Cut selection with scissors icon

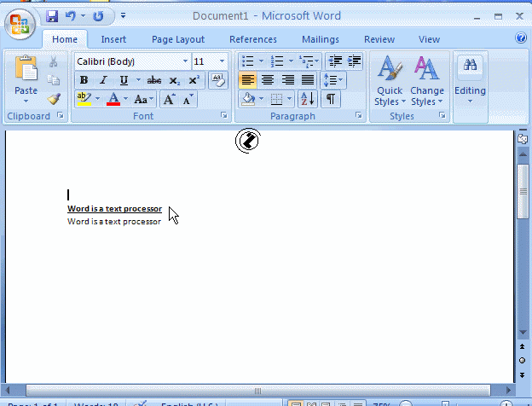click(x=53, y=61)
